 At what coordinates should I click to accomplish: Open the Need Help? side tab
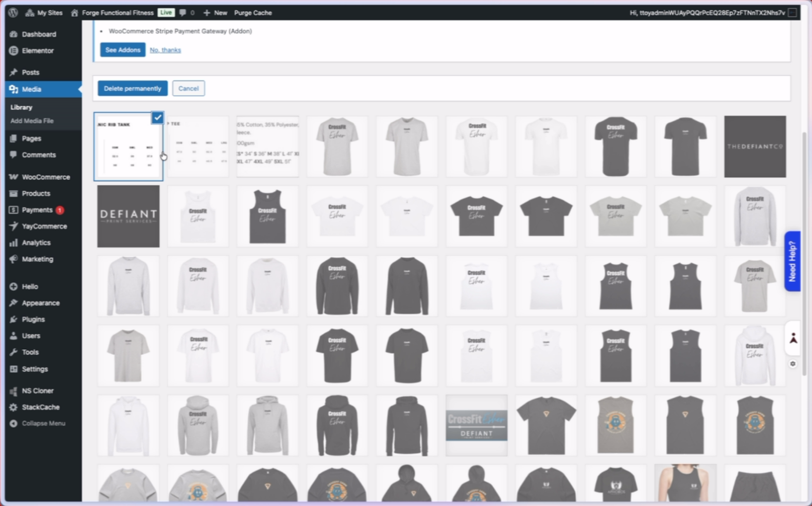tap(792, 261)
